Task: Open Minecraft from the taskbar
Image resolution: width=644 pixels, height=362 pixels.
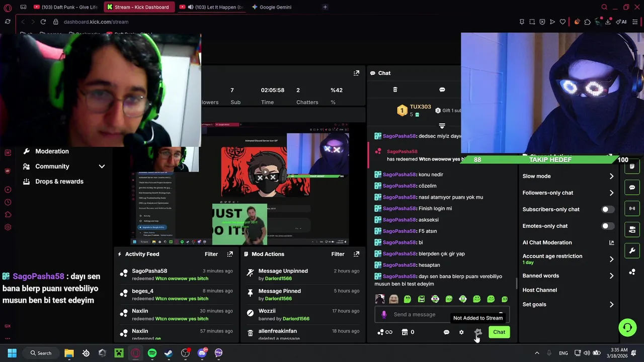Action: point(119,353)
